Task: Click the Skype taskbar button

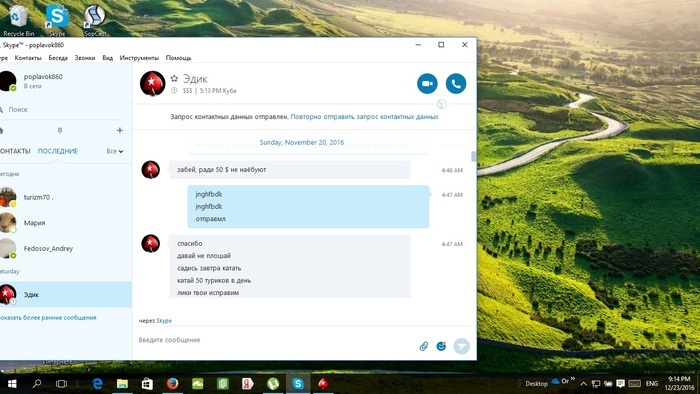Action: click(298, 384)
